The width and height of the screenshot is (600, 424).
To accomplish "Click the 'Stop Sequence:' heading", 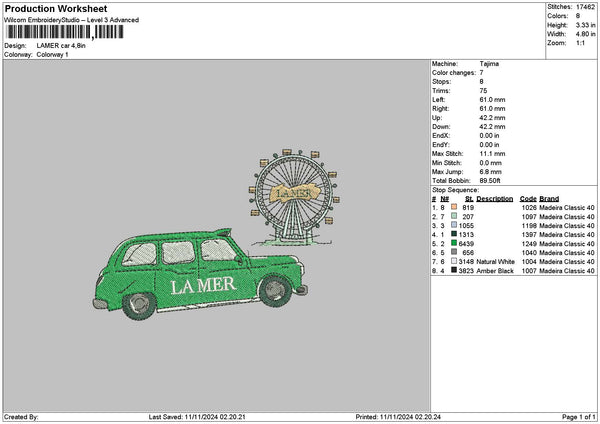I will [455, 190].
